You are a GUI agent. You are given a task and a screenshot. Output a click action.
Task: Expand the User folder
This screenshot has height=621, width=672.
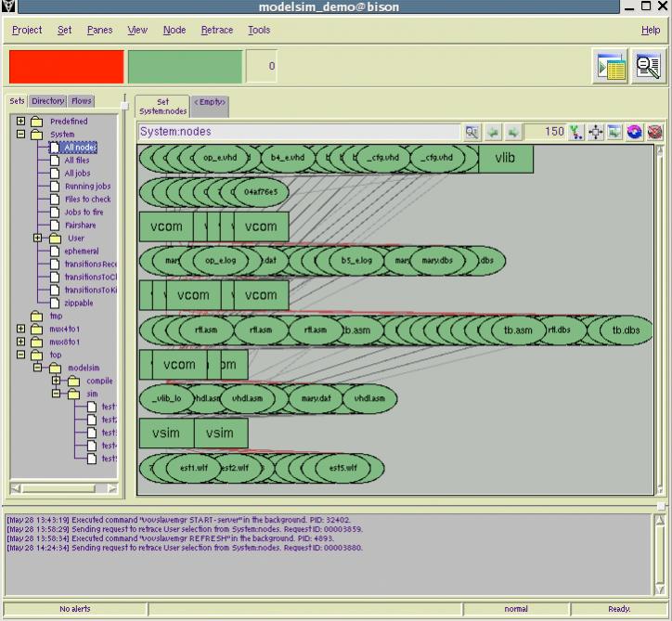click(38, 238)
